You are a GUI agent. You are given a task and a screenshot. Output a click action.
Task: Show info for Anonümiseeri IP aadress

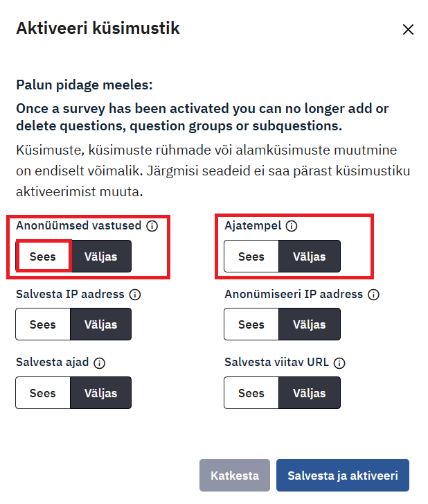tap(373, 295)
